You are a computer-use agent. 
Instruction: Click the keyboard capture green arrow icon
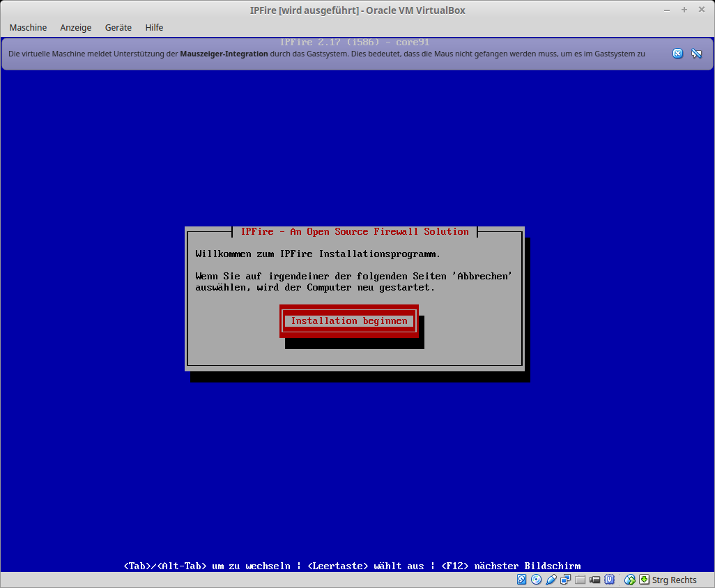point(644,580)
